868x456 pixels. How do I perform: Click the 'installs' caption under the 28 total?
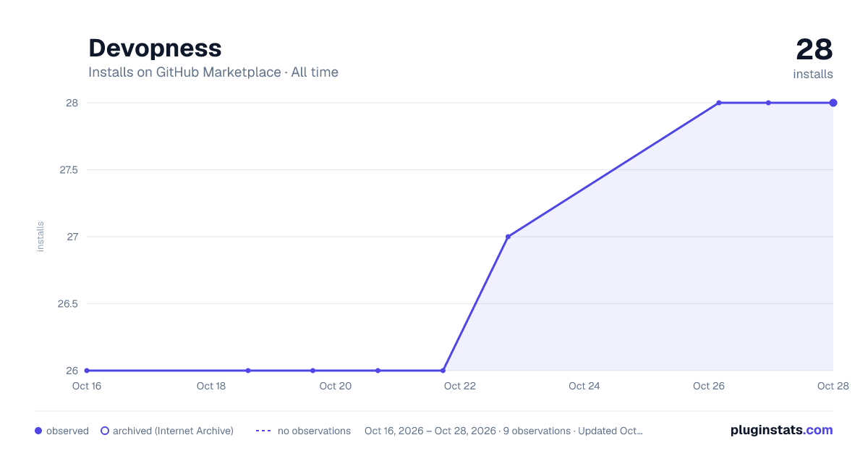(813, 74)
